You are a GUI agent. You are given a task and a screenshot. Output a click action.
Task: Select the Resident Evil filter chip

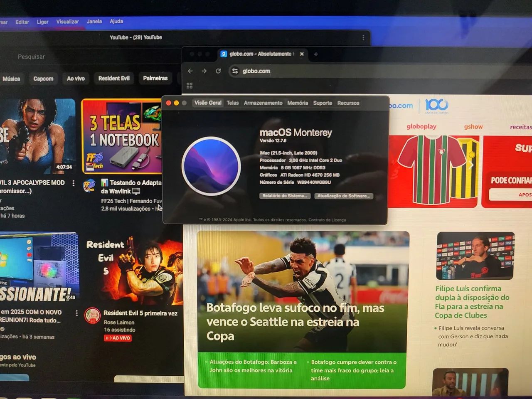point(114,78)
